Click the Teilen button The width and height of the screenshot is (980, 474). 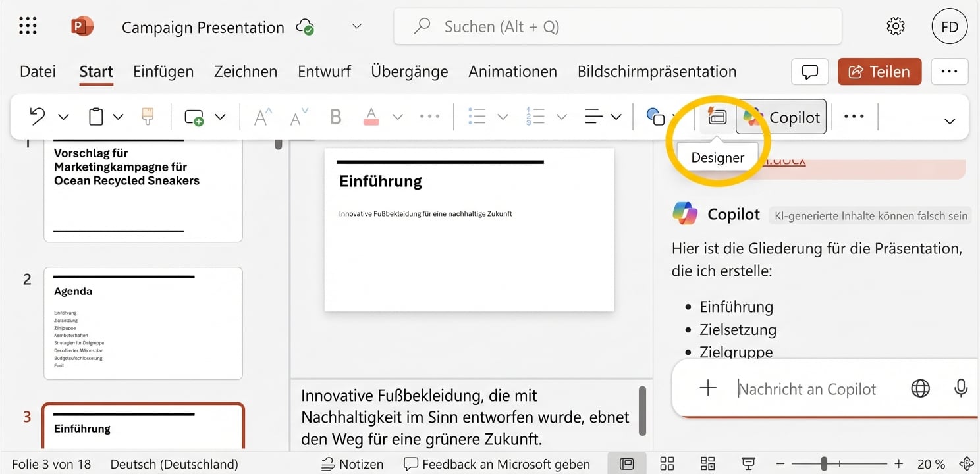click(x=879, y=71)
